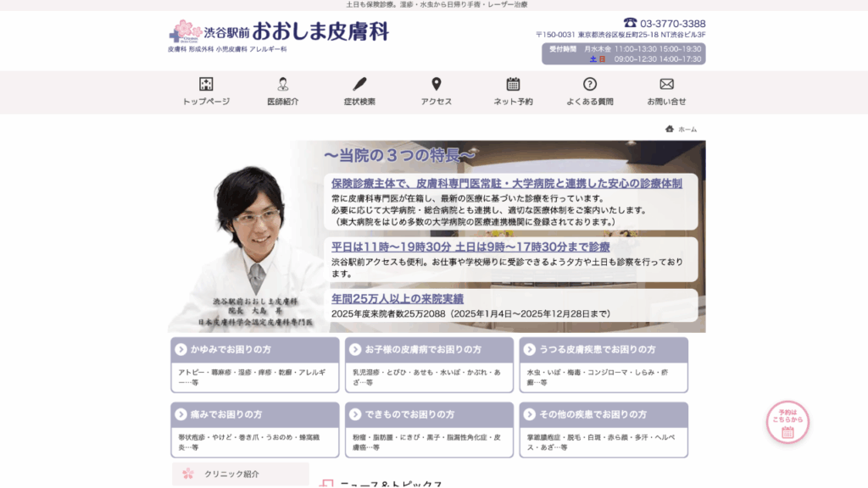Select クリニック紹介 in the sidebar
The height and width of the screenshot is (488, 868).
[x=241, y=474]
